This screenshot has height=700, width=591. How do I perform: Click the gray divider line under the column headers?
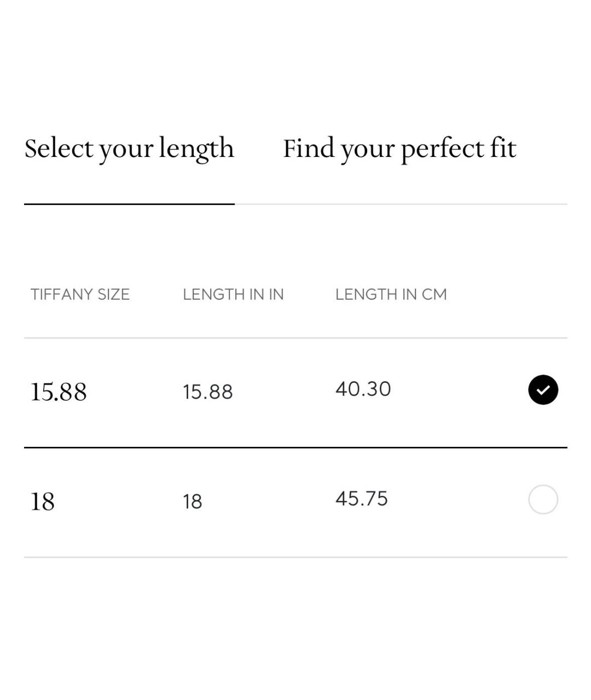click(296, 338)
